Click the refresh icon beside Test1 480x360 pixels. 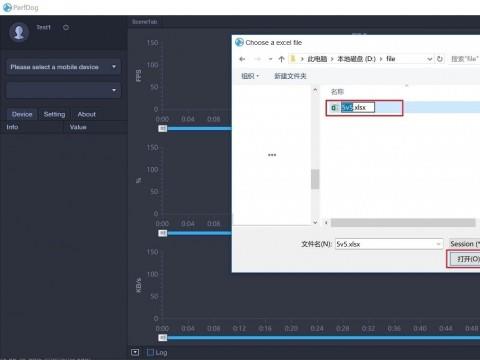click(x=66, y=27)
